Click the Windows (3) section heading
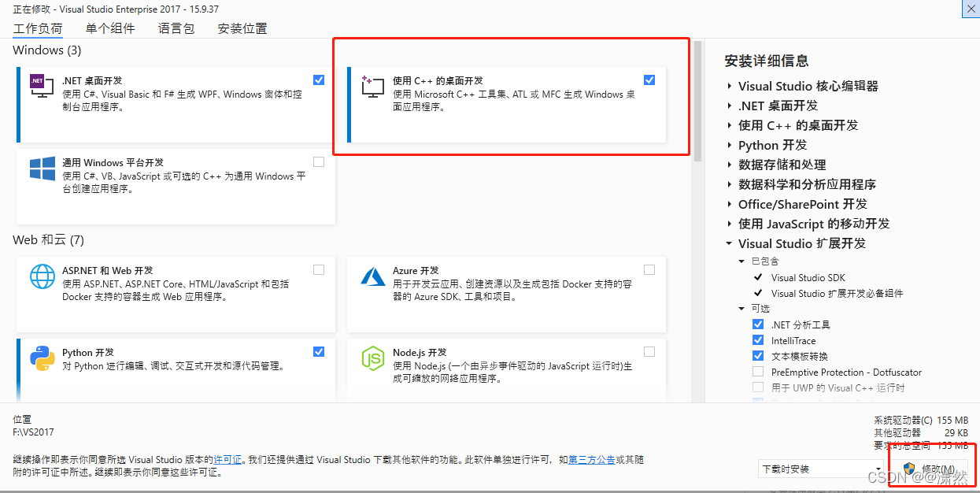Viewport: 980px width, 493px height. pyautogui.click(x=47, y=50)
